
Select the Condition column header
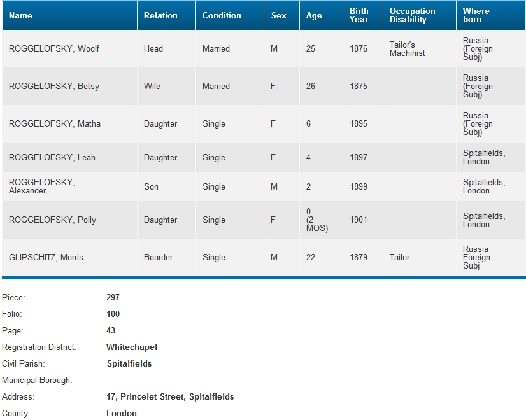[222, 15]
